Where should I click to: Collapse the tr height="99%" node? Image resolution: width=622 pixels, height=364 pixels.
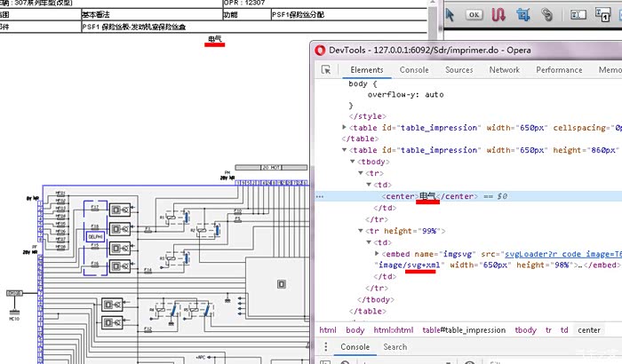click(x=362, y=230)
